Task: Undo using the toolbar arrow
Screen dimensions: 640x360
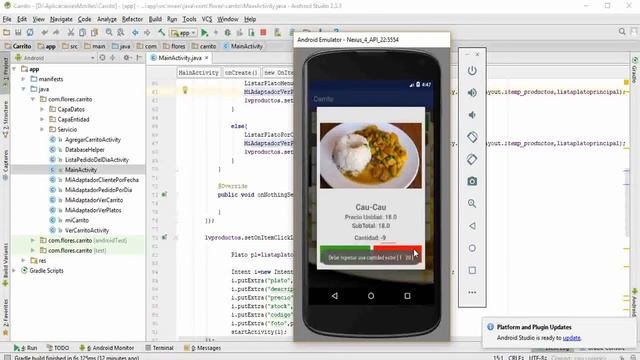Action: (x=44, y=32)
